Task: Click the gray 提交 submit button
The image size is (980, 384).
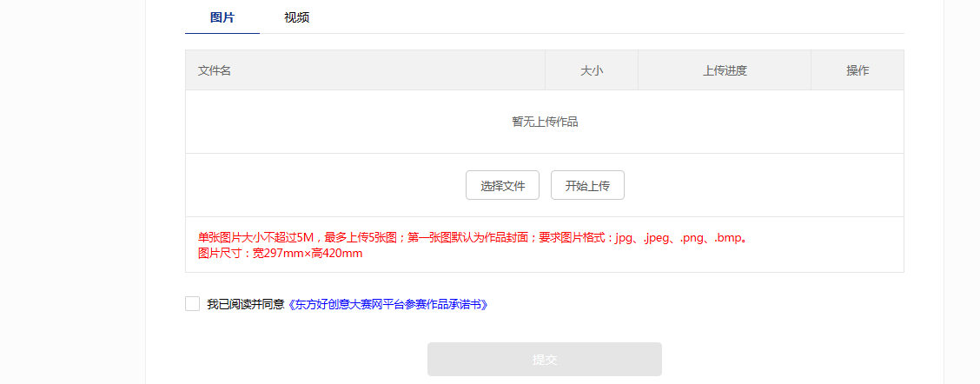Action: [x=544, y=359]
